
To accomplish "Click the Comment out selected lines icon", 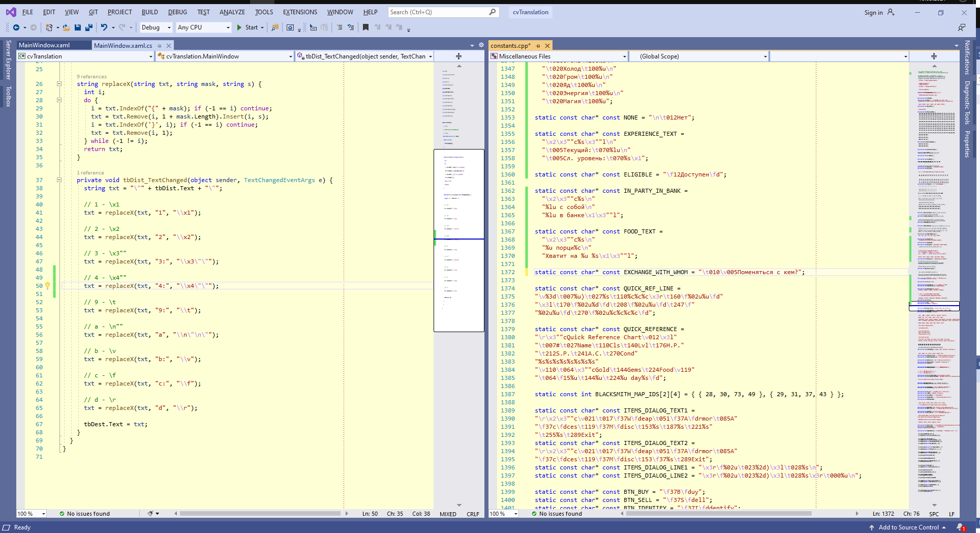I will coord(340,27).
